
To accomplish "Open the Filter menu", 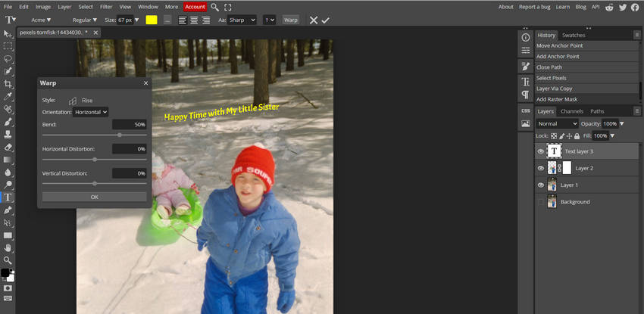I will point(106,7).
